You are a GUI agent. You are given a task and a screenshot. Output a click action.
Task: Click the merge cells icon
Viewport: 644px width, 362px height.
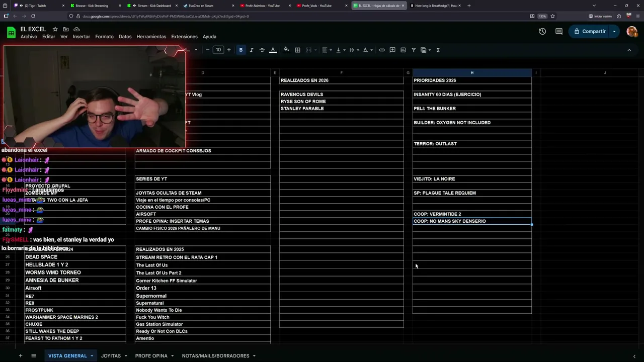click(309, 50)
